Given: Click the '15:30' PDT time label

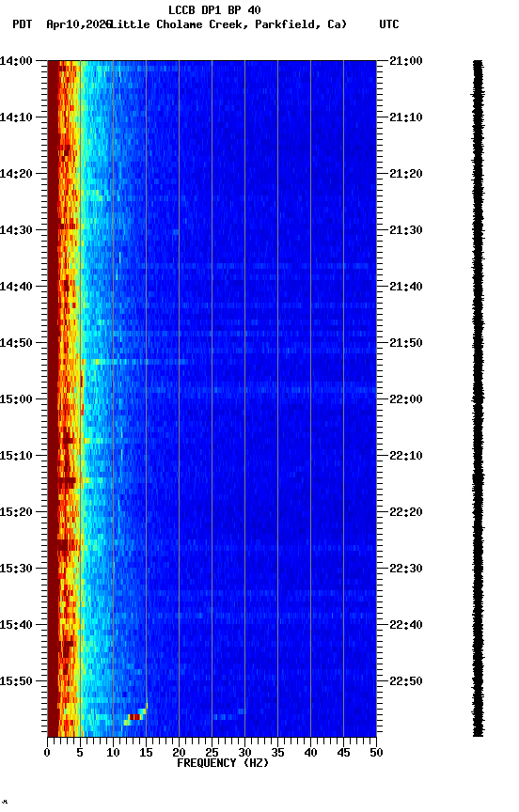Looking at the screenshot, I should 16,570.
